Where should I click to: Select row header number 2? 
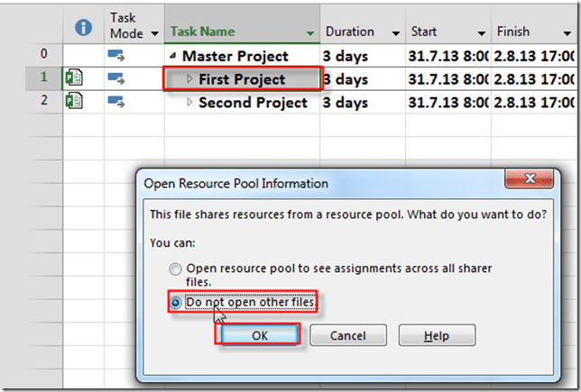pos(44,103)
